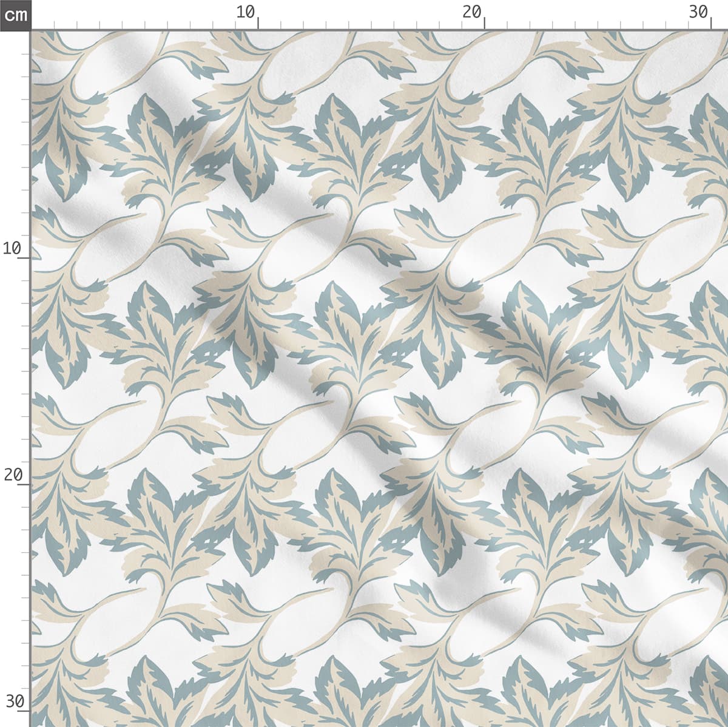728x727 pixels.
Task: Click the 30 label on the top ruler
Action: (698, 12)
